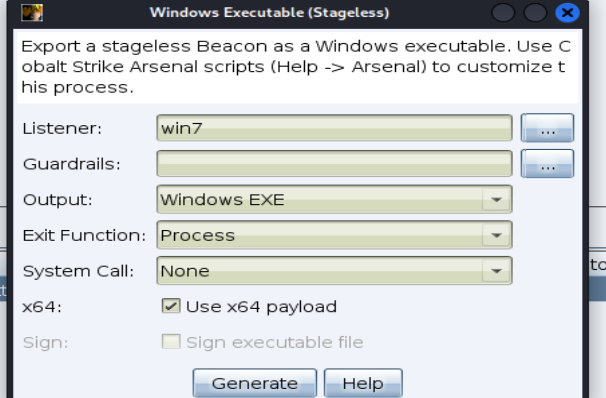Click into the empty Guardrails field

pos(334,164)
